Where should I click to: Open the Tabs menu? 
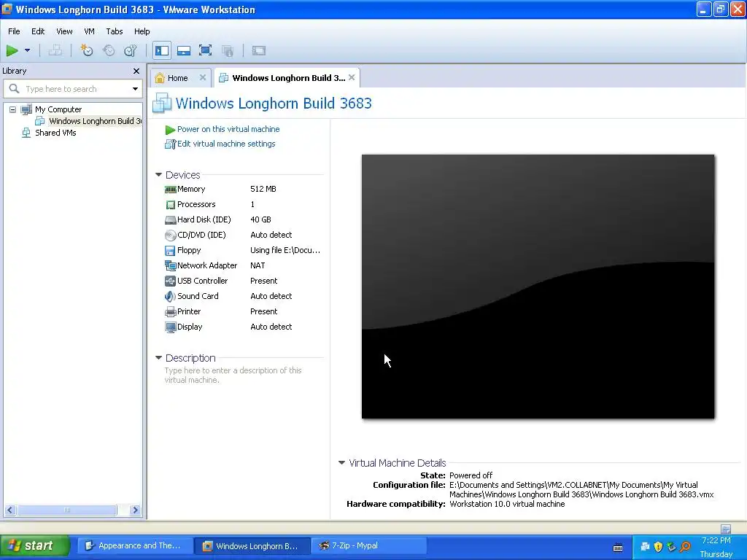tap(115, 31)
